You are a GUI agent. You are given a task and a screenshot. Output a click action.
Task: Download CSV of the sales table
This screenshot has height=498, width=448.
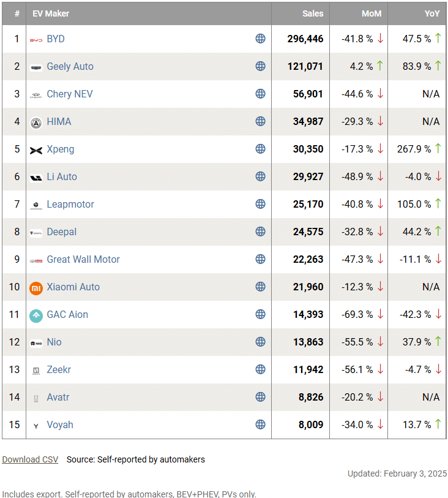[30, 459]
